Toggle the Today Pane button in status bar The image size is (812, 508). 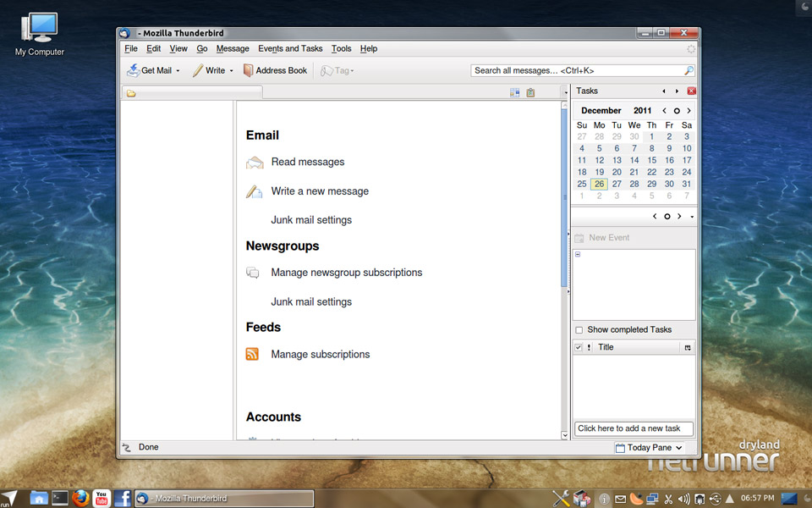tap(649, 447)
